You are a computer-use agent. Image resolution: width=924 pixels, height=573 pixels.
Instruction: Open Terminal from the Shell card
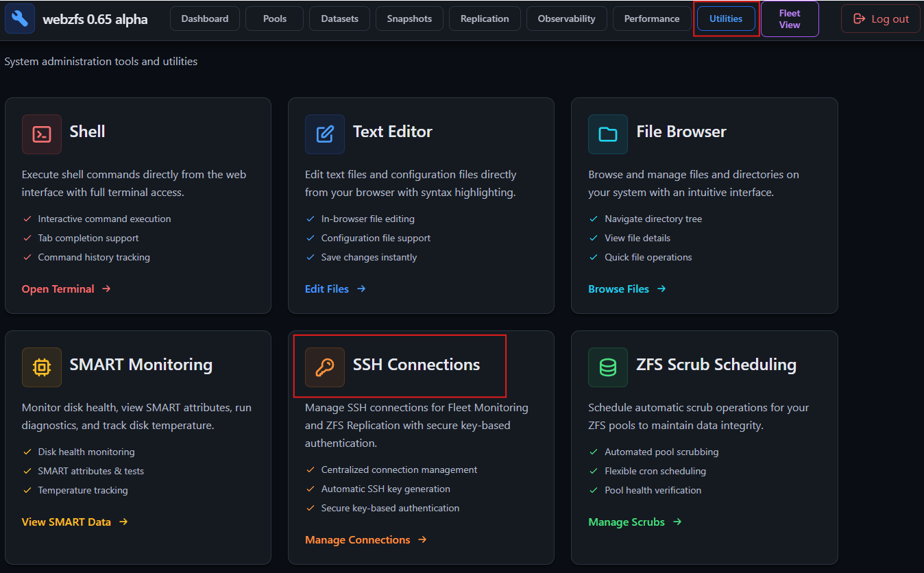click(66, 289)
